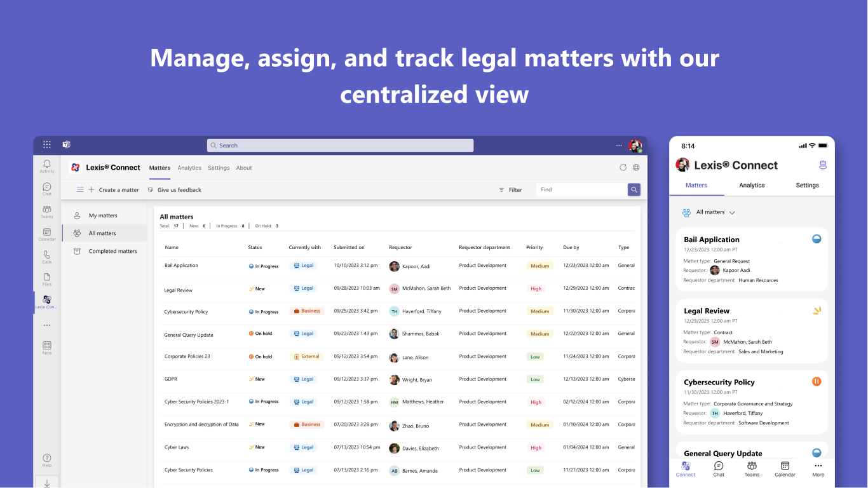Tap the mobile header top-right icon
The width and height of the screenshot is (868, 488).
click(x=823, y=165)
